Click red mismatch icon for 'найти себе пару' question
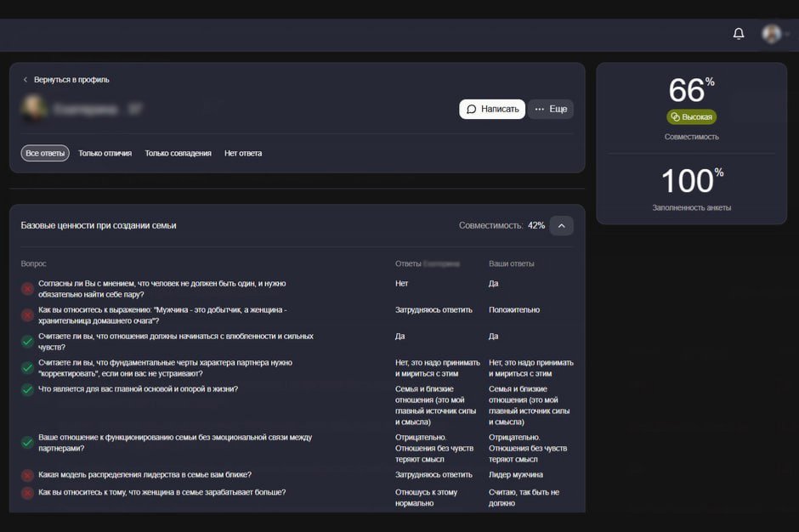The width and height of the screenshot is (799, 532). 27,289
